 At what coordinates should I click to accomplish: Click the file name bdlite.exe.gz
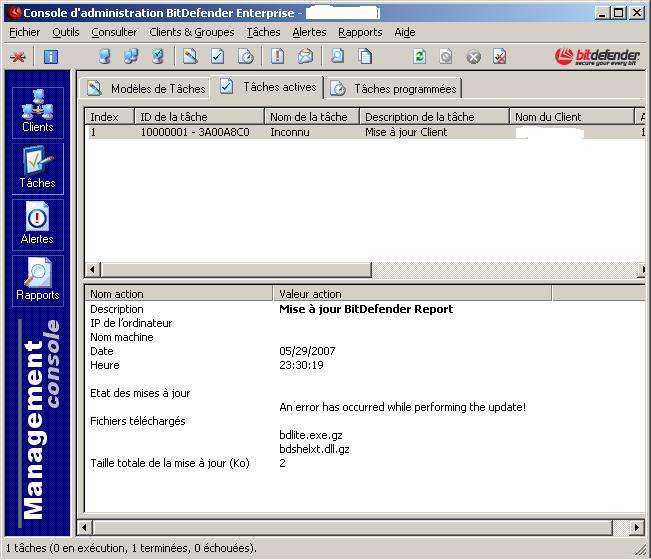click(x=311, y=435)
